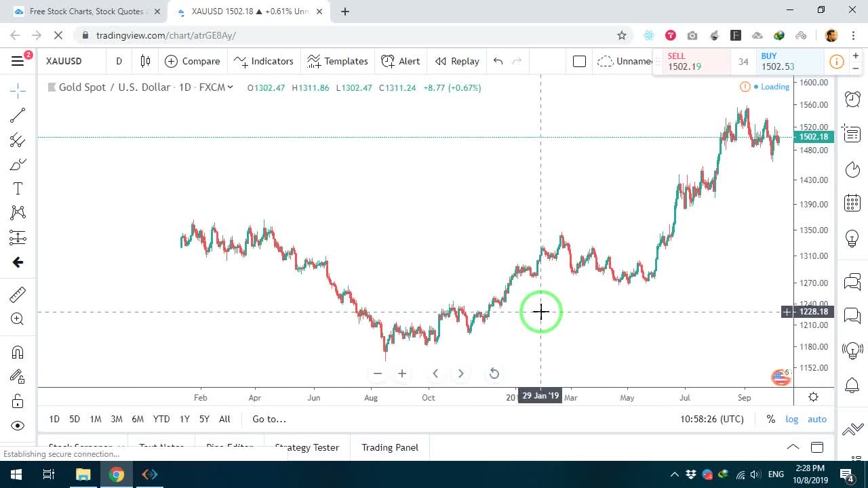
Task: Open candlestick chart style selector
Action: [145, 61]
